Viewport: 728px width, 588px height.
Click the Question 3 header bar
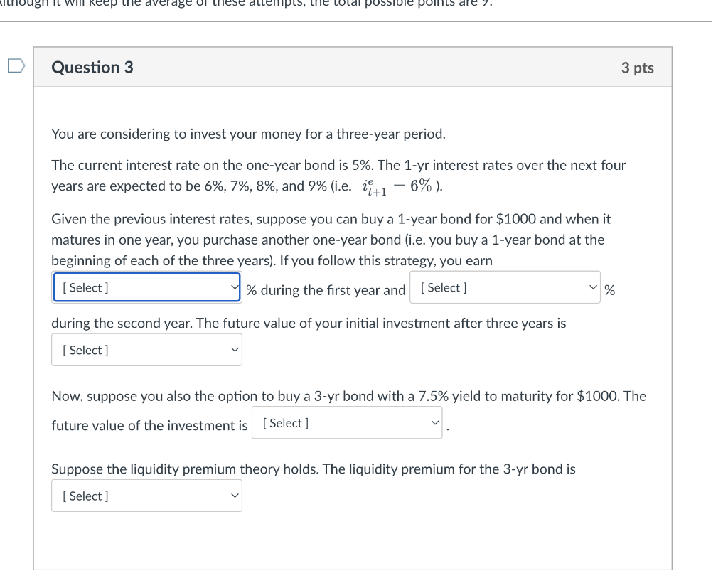pos(353,67)
